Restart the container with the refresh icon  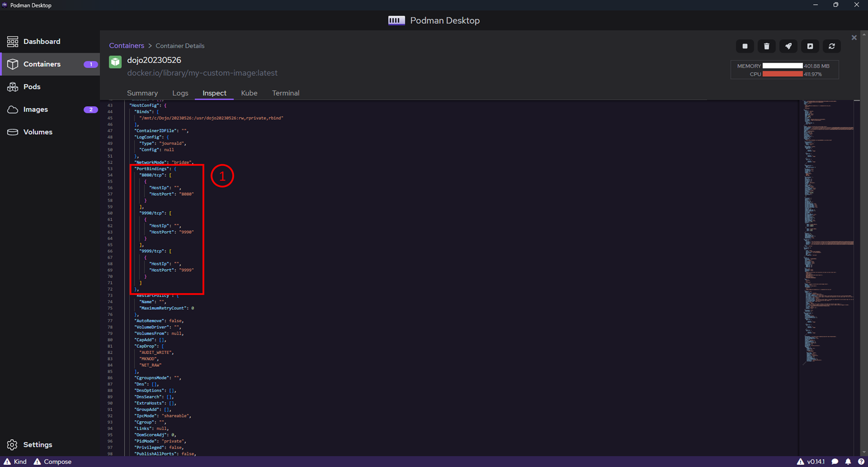(832, 46)
